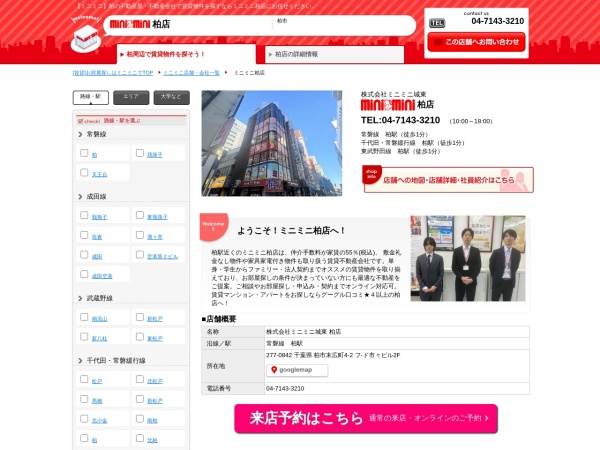The image size is (600, 450).
Task: Select the 北松戸 station checkbox
Action: click(140, 379)
